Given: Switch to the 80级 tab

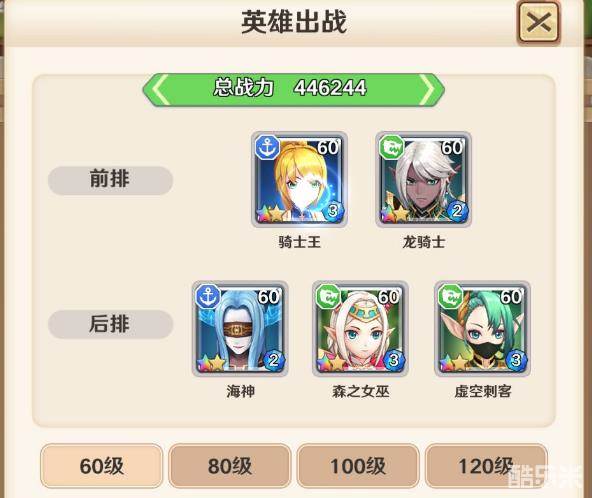Looking at the screenshot, I should point(230,466).
